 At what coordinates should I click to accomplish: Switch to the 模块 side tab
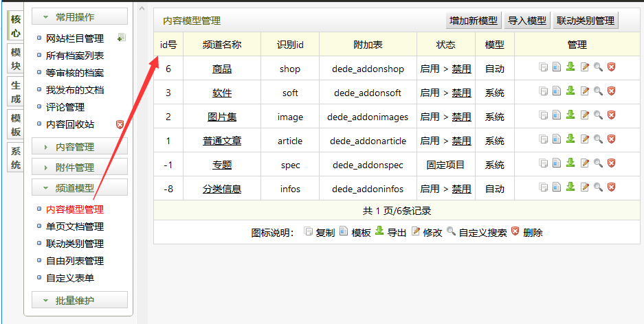click(x=16, y=58)
